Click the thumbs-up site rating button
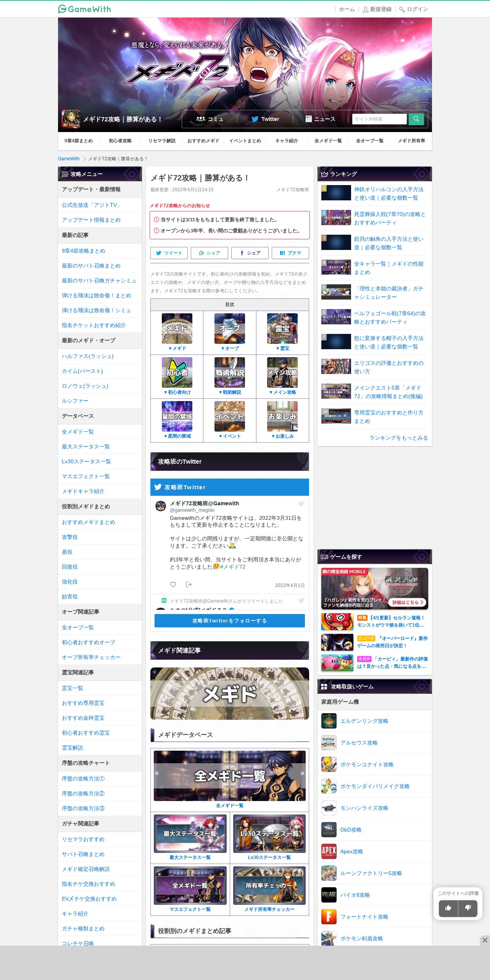 448,908
